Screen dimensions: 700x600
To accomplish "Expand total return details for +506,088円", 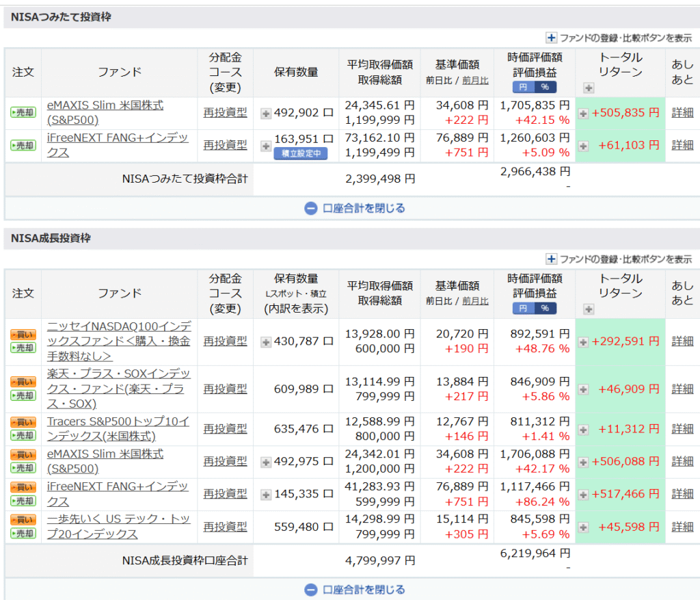I will (x=583, y=462).
